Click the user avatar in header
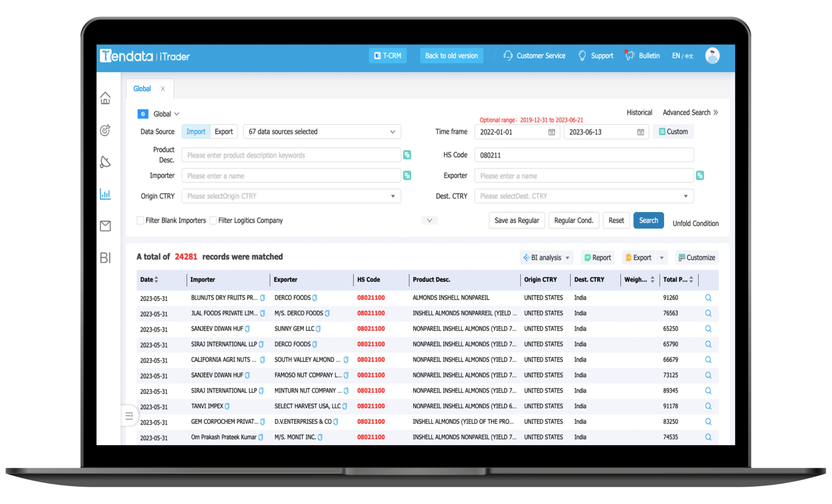 (712, 56)
